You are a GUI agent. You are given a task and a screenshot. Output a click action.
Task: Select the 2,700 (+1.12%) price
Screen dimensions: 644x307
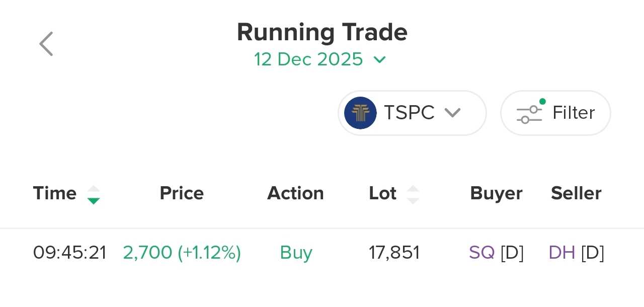182,252
